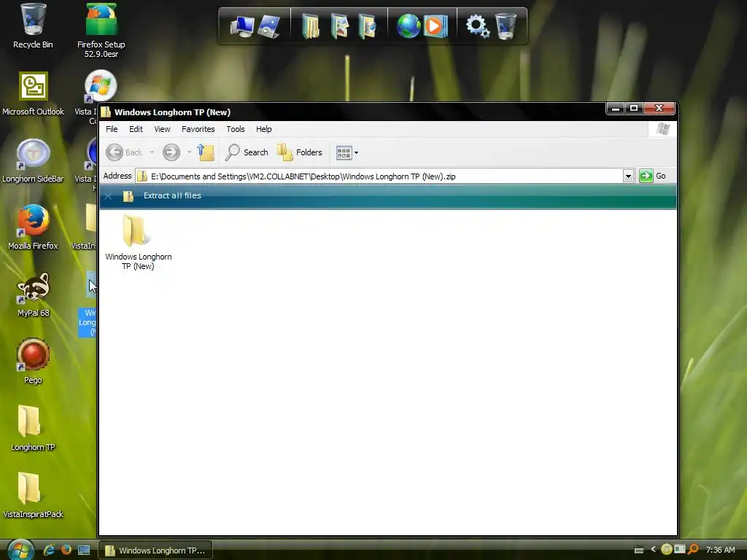The height and width of the screenshot is (560, 747).
Task: Minimize the Windows Longhorn TP window
Action: (616, 109)
